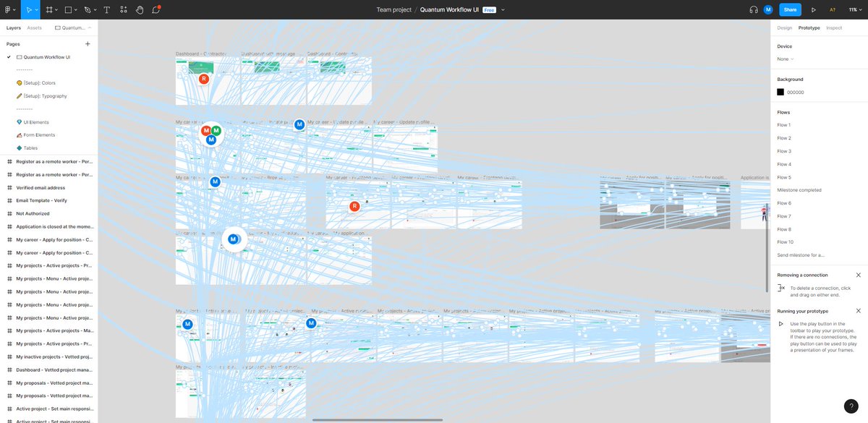Start audio conversation with headphones icon
Viewport: 868px width, 423px height.
754,9
